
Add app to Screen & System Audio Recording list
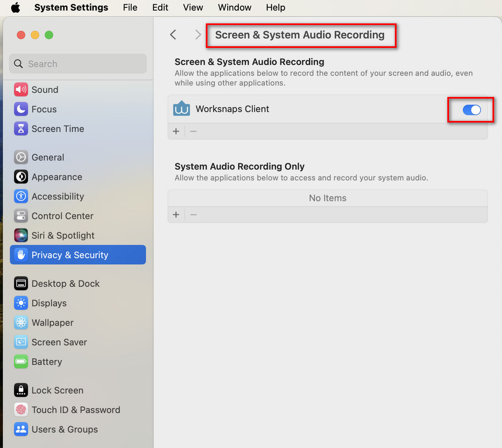tap(176, 131)
